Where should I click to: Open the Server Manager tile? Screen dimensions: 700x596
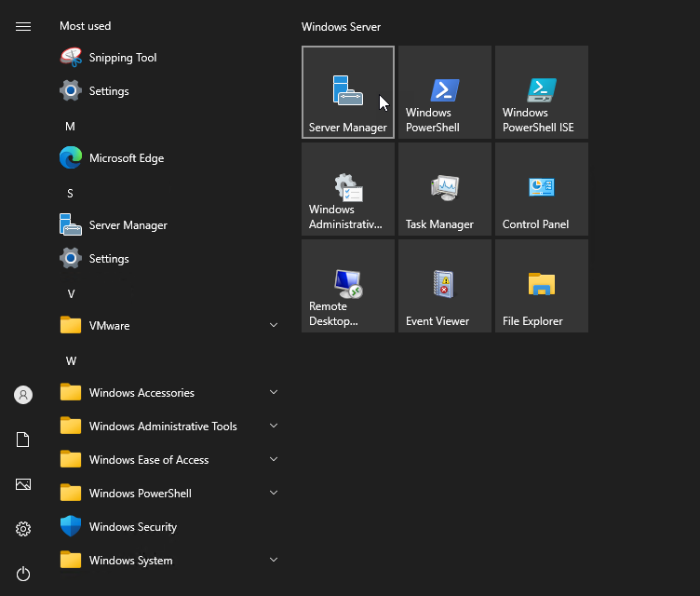pos(348,92)
